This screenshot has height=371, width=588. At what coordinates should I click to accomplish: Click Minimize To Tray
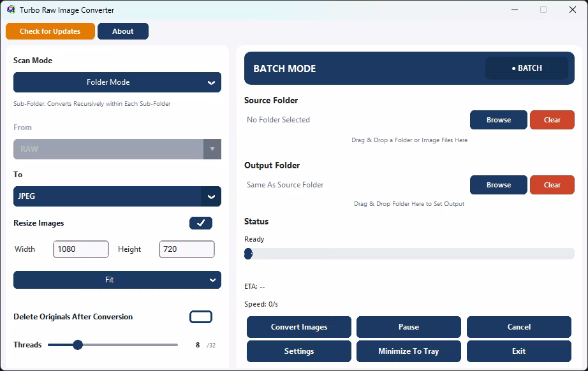[x=409, y=351]
